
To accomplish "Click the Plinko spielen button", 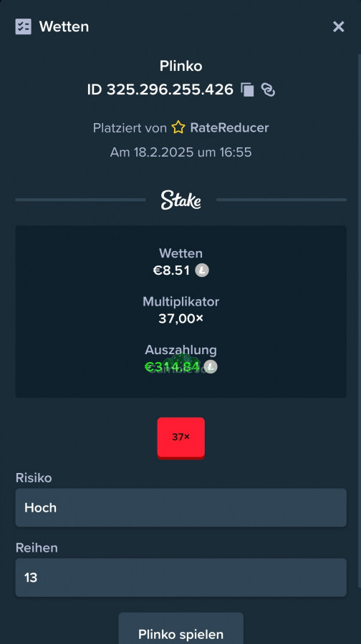I will click(x=181, y=629).
